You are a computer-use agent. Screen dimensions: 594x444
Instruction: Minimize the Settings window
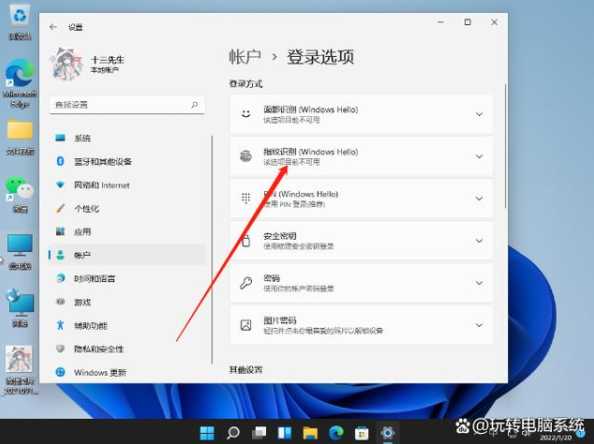pyautogui.click(x=441, y=22)
